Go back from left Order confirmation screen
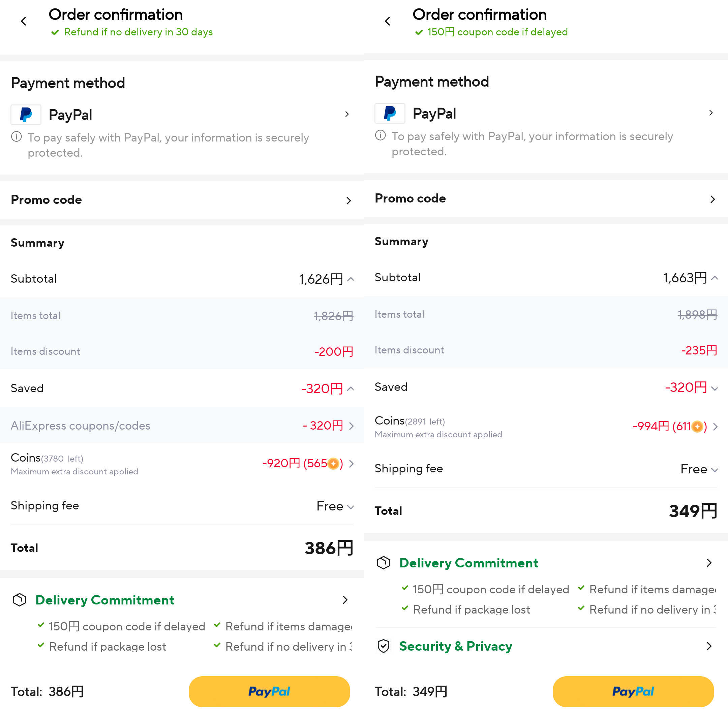Image resolution: width=728 pixels, height=717 pixels. pos(23,22)
